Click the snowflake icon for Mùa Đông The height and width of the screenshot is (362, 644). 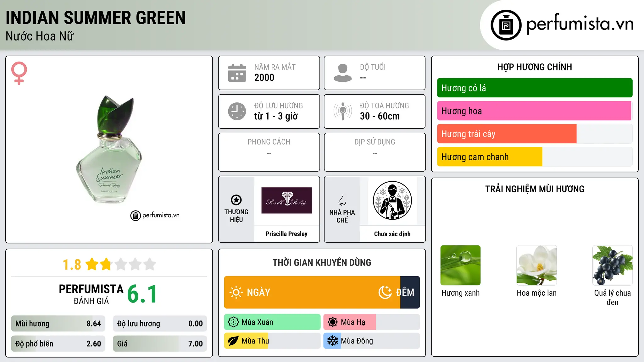click(x=333, y=341)
